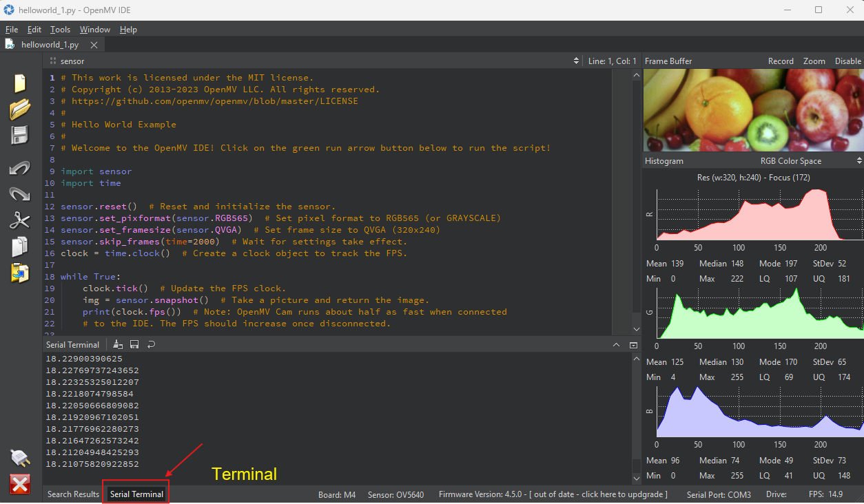864x504 pixels.
Task: Collapse the Serial Terminal panel with the chevron
Action: [x=617, y=344]
